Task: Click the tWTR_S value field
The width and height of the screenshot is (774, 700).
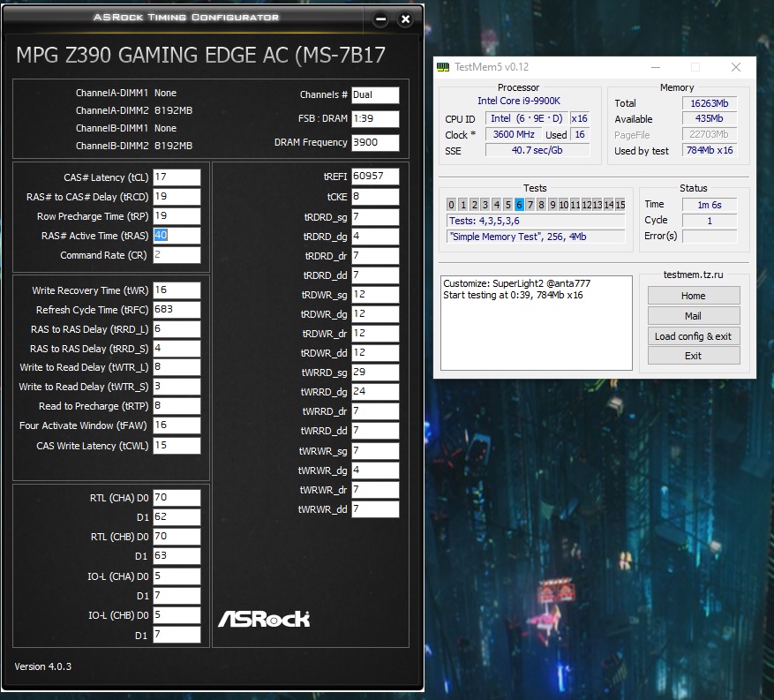Action: pyautogui.click(x=177, y=387)
